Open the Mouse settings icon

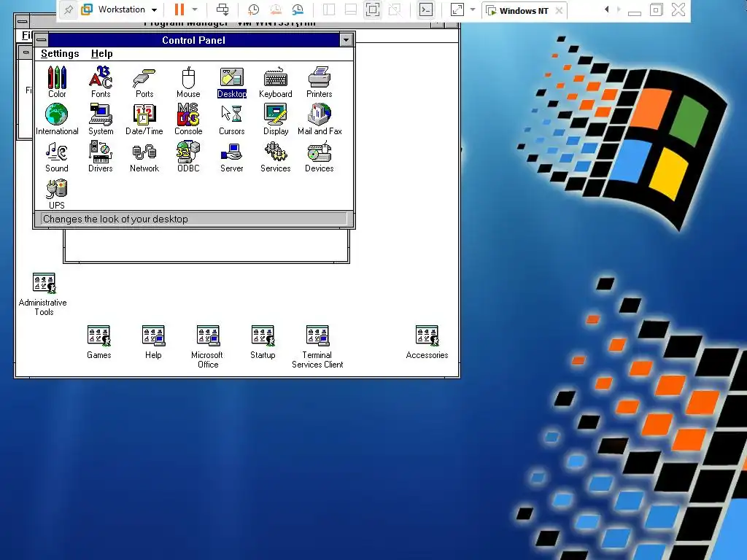coord(188,82)
